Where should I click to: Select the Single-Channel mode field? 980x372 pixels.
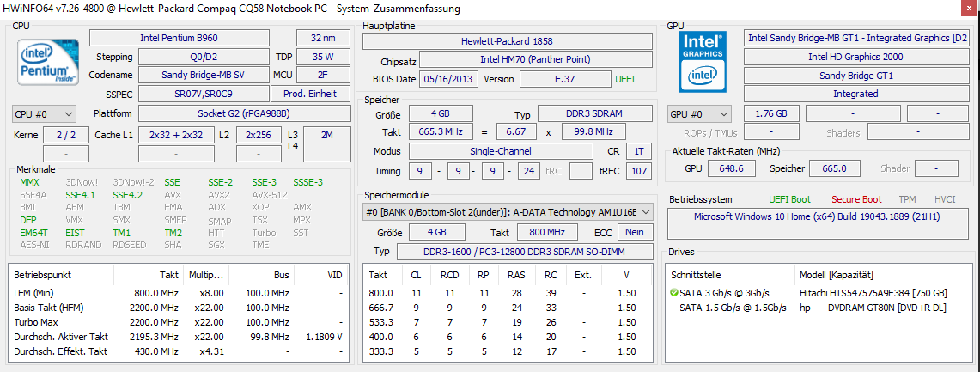501,151
